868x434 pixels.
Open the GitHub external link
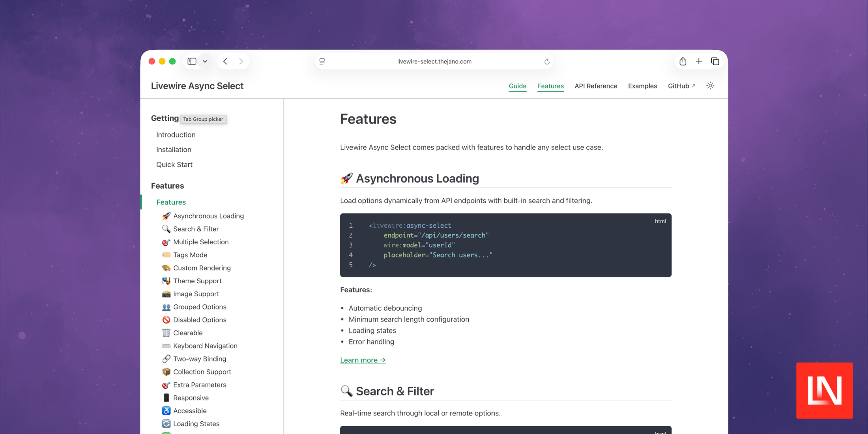pos(681,86)
